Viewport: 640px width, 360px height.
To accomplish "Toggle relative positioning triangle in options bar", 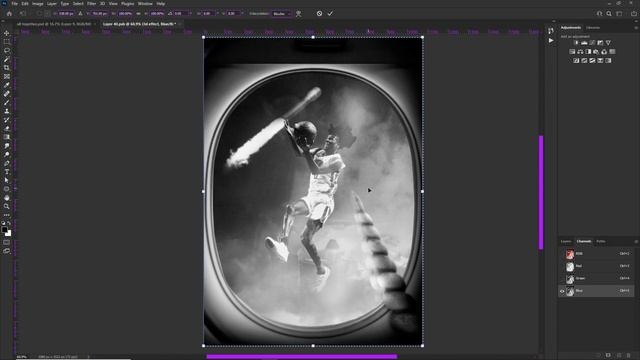I will [80, 13].
